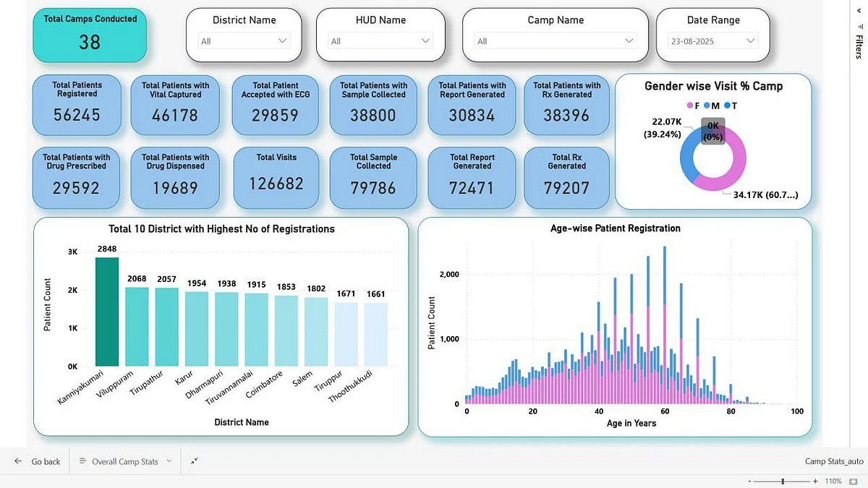Click the collapse arrows icon beside Overall Camp Stats

[194, 461]
